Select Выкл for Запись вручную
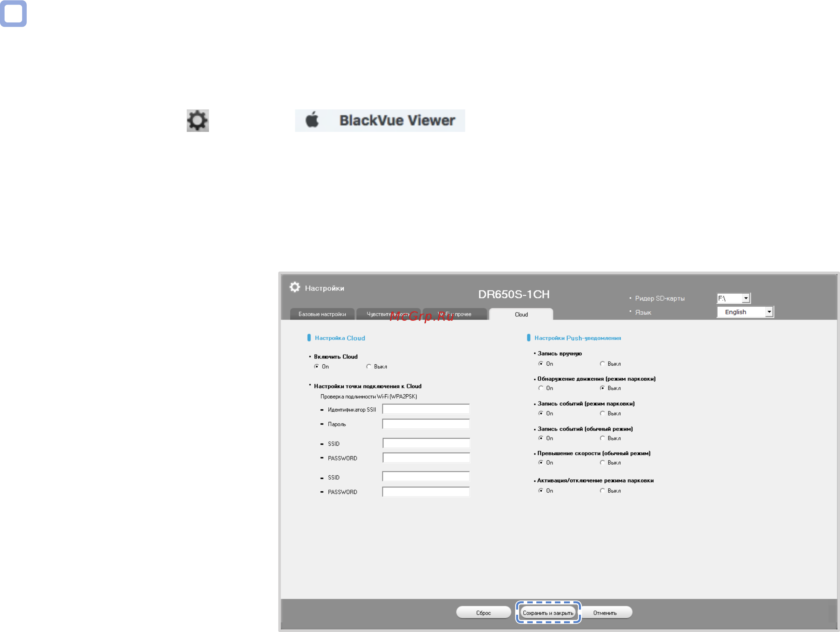 (x=602, y=364)
